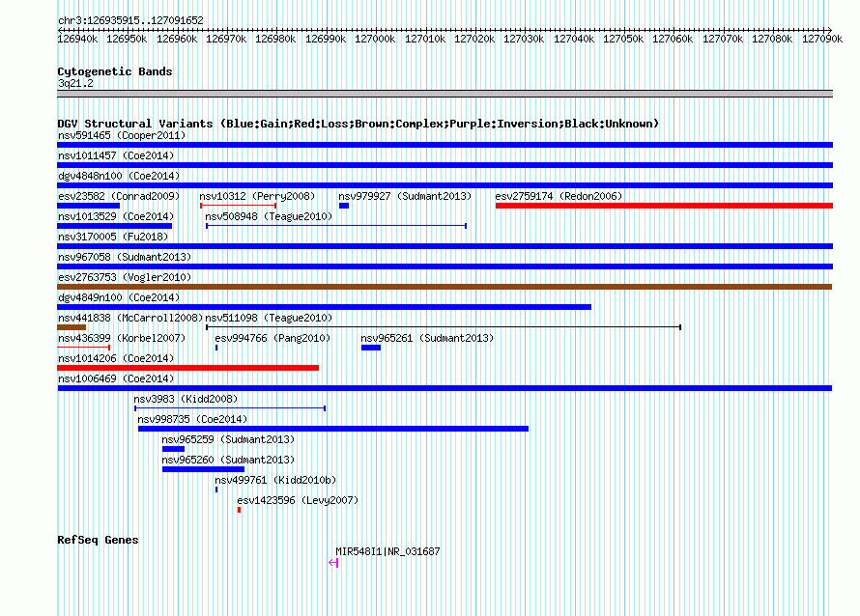
Task: Click the nsv591465 (Cooper2011) variant label
Action: [x=122, y=135]
